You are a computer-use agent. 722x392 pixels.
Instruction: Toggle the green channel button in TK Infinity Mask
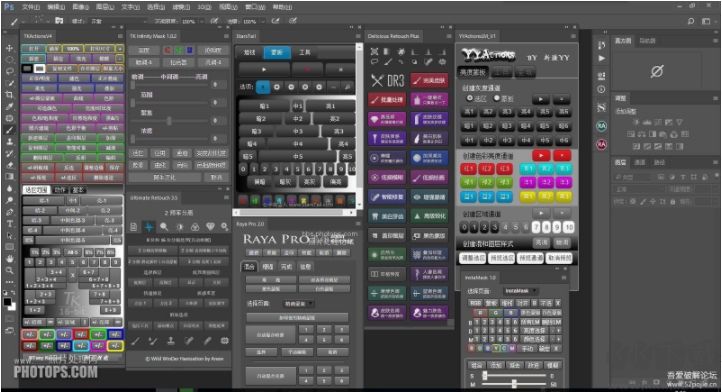[x=178, y=50]
